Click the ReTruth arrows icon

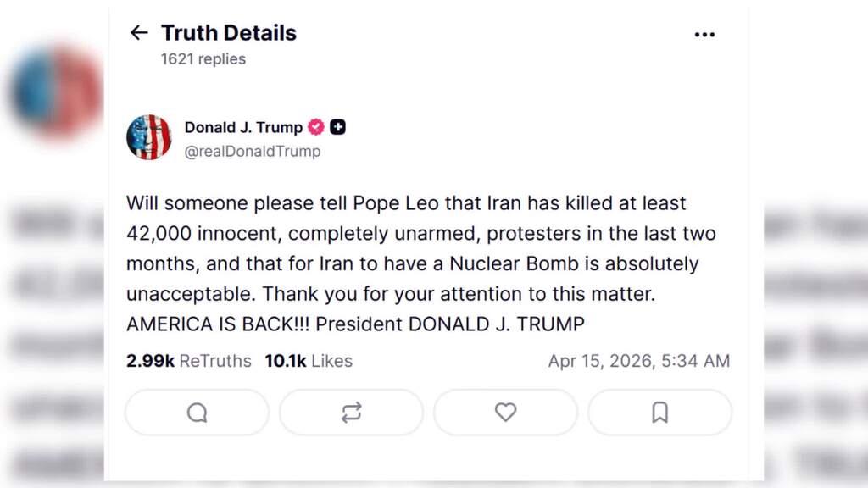351,413
